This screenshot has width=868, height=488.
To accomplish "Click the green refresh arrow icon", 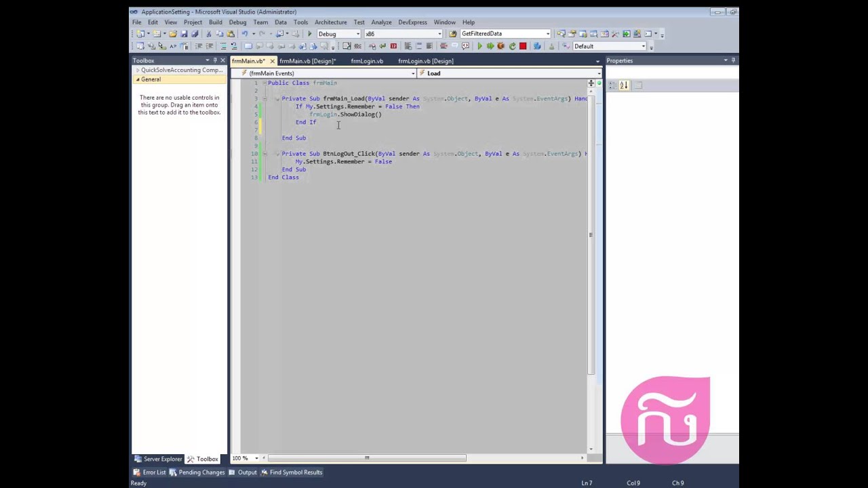I will pos(512,46).
